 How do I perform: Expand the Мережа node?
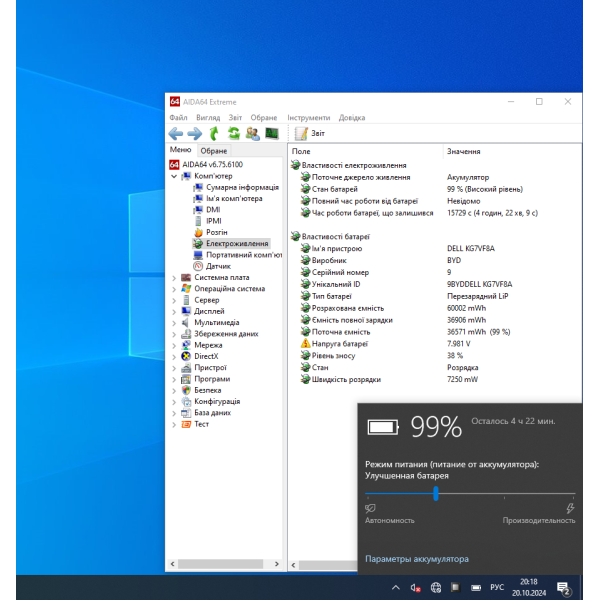(174, 346)
